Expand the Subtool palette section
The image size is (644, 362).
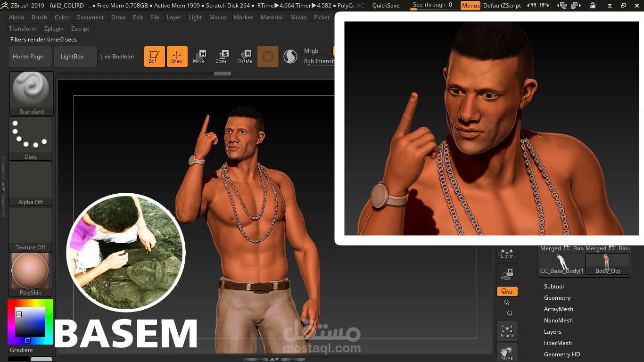[554, 287]
